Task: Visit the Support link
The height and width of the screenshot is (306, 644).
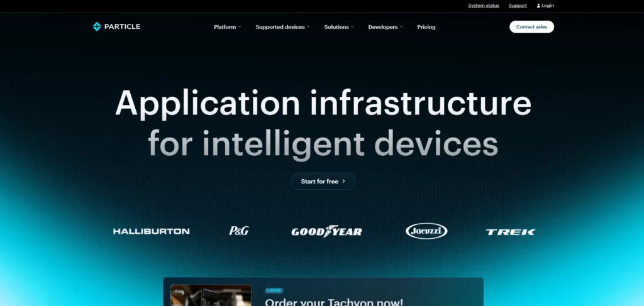Action: pos(518,6)
